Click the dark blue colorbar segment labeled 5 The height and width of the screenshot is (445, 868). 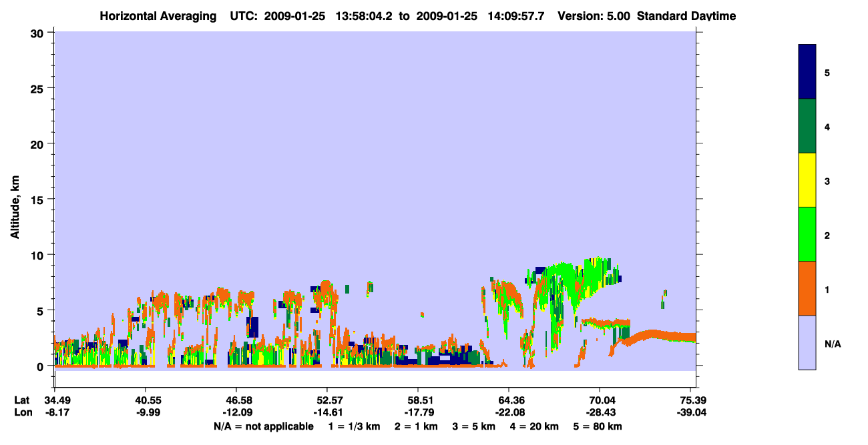tap(807, 72)
